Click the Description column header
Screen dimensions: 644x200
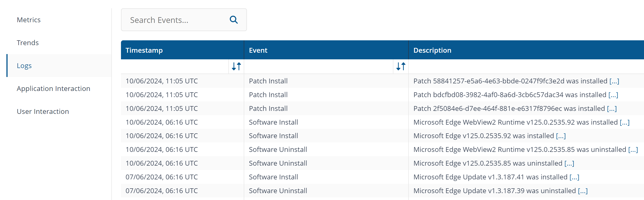pyautogui.click(x=432, y=50)
